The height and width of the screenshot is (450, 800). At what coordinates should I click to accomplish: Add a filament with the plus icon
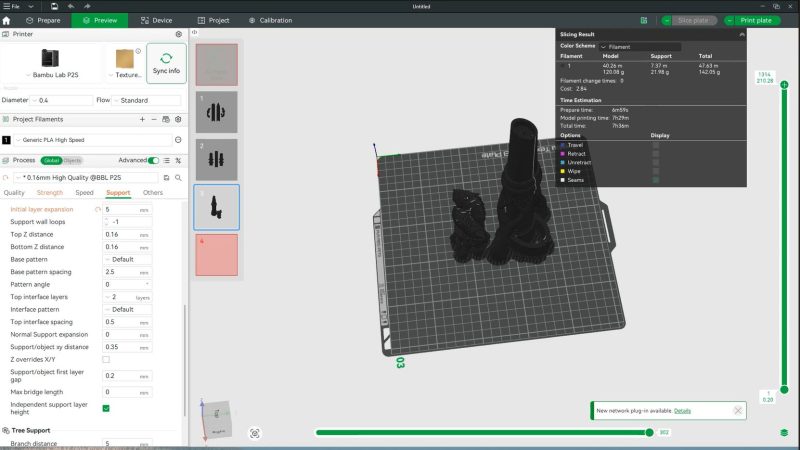142,119
